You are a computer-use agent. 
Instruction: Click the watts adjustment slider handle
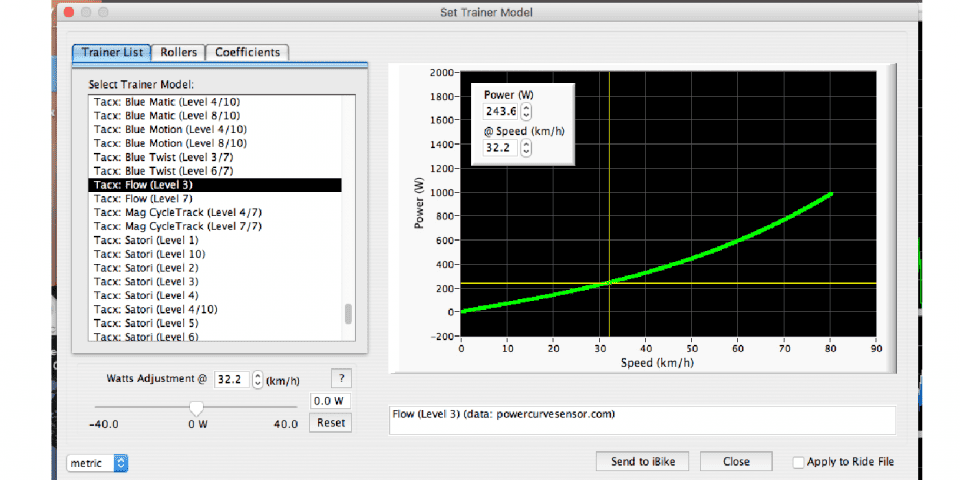click(x=197, y=408)
